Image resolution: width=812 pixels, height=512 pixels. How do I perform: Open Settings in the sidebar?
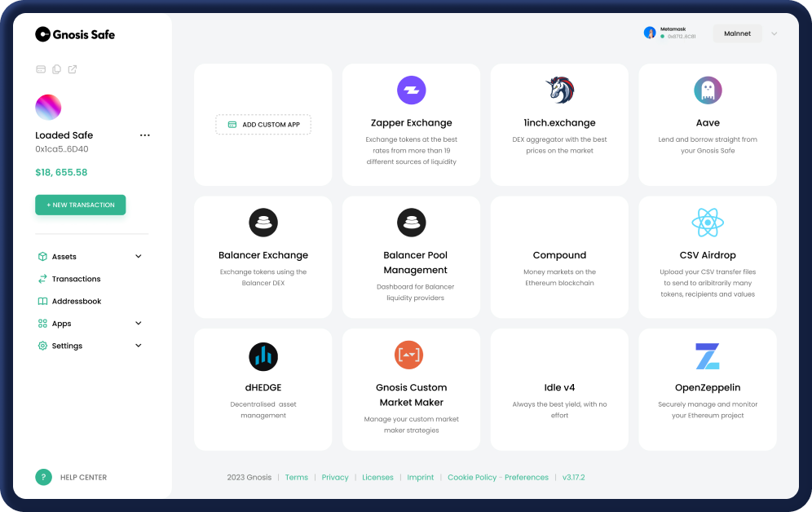click(67, 346)
